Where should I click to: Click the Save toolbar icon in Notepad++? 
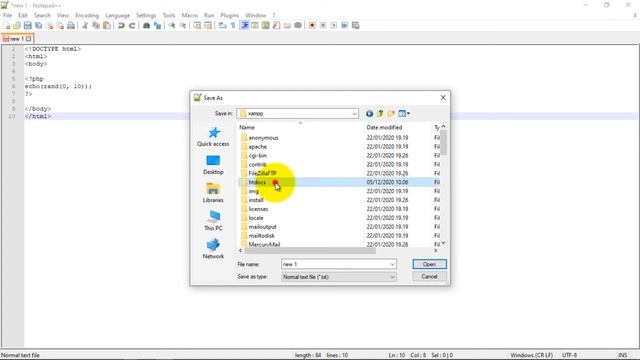click(x=27, y=25)
